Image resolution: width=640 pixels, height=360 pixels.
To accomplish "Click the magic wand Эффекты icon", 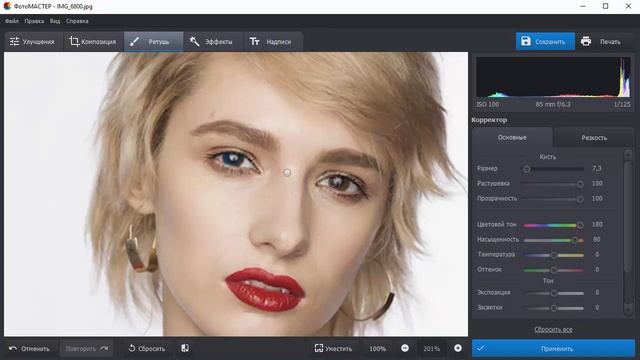I will (195, 41).
